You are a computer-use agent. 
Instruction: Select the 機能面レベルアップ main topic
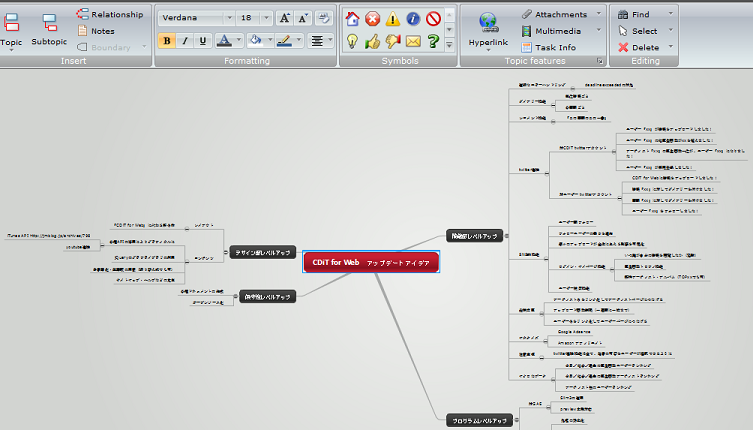click(x=474, y=236)
